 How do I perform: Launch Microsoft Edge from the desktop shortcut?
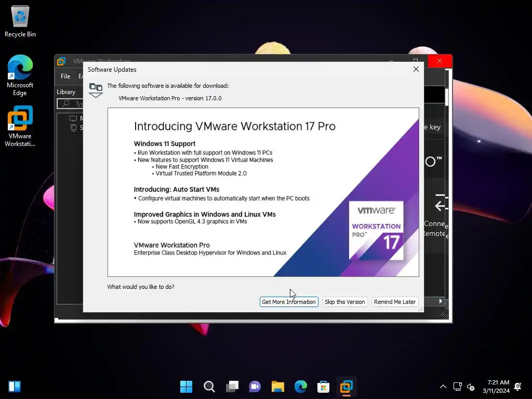(x=20, y=75)
